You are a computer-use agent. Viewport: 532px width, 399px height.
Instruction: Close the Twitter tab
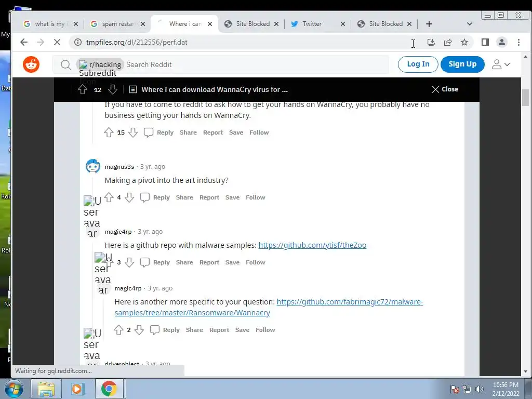pyautogui.click(x=343, y=24)
